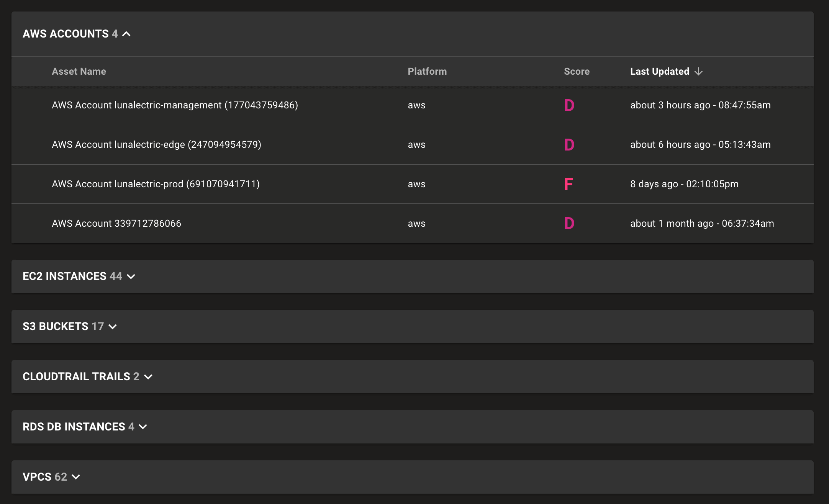This screenshot has width=829, height=504.
Task: Click the aws platform label for lunalectric-prod
Action: pos(416,184)
